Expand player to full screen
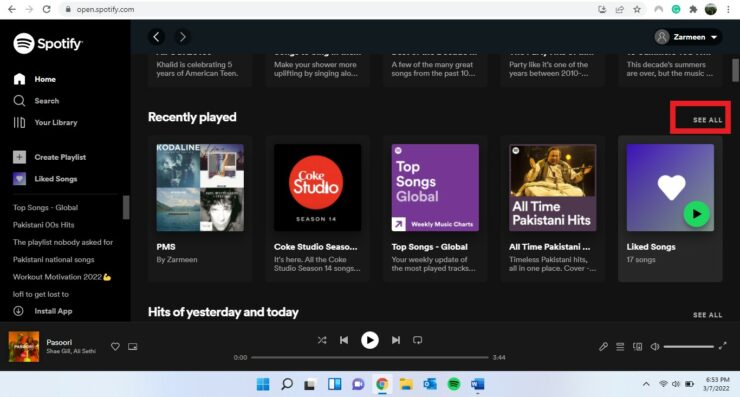 coord(723,346)
